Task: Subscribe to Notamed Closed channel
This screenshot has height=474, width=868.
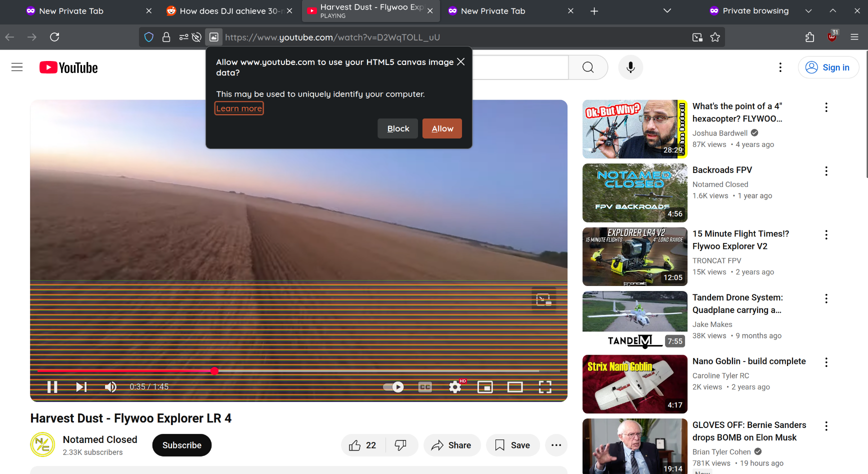Action: point(181,445)
